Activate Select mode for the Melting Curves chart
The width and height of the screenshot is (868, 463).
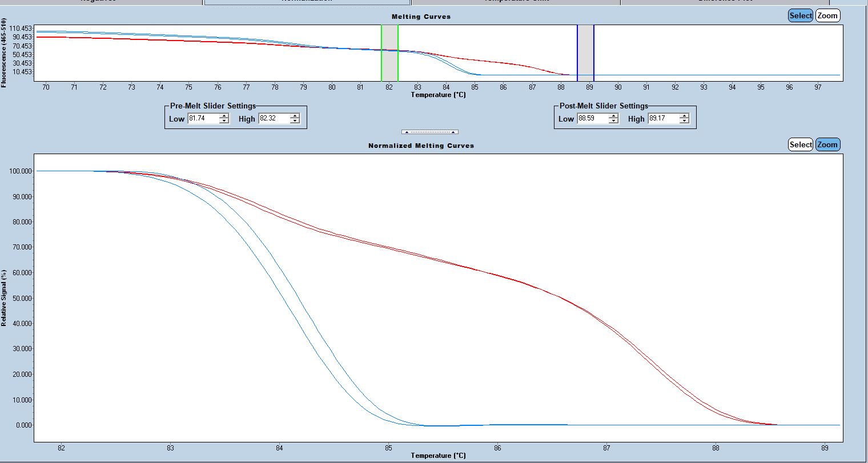(800, 16)
